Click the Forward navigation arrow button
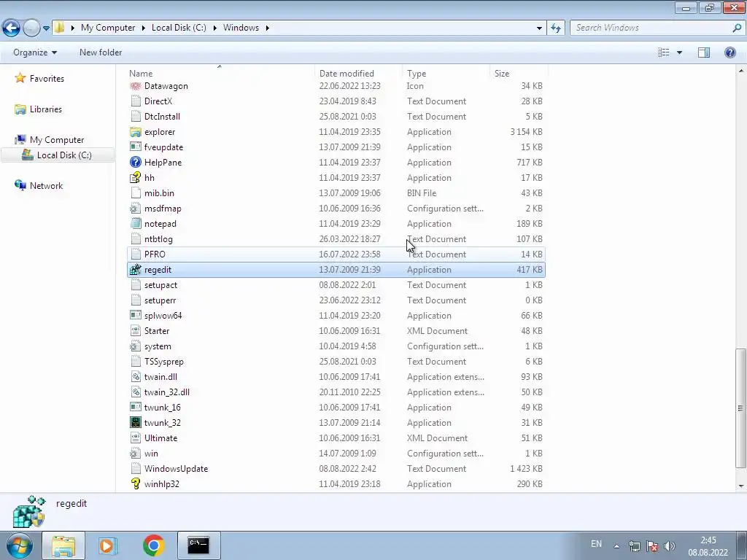The width and height of the screenshot is (747, 560). click(31, 28)
